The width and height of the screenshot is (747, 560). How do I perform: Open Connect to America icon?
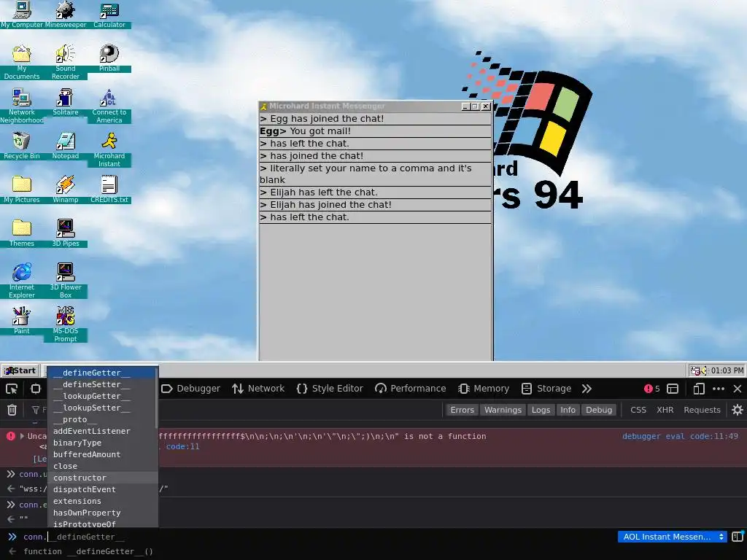click(109, 106)
